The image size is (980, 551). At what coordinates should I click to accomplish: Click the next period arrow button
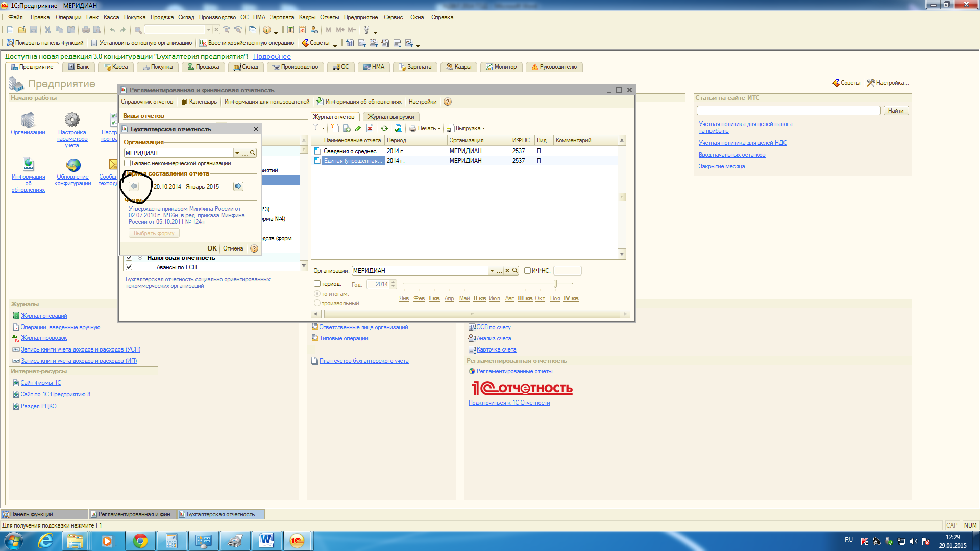[x=238, y=186]
